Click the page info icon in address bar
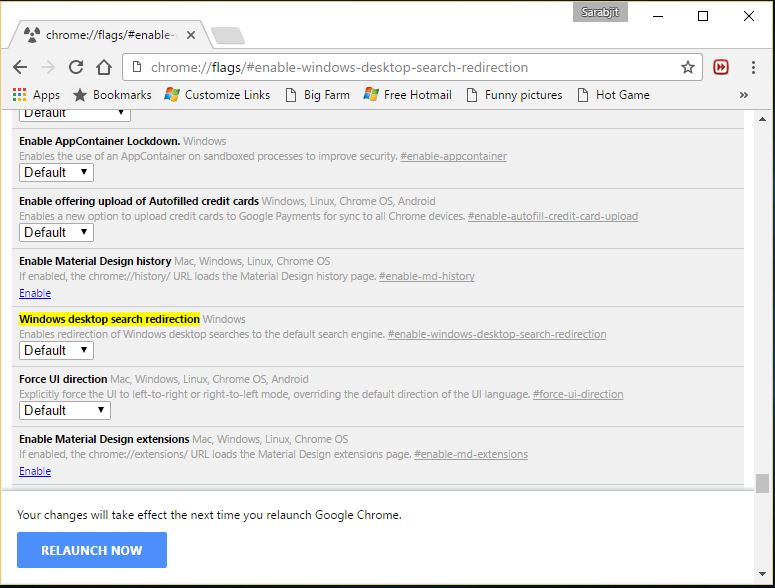The height and width of the screenshot is (588, 775). point(137,67)
